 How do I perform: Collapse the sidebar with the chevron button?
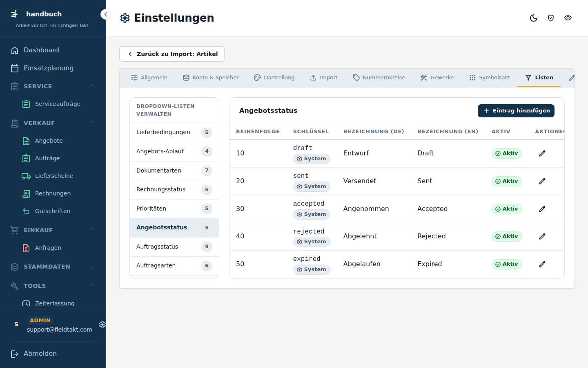coord(105,14)
